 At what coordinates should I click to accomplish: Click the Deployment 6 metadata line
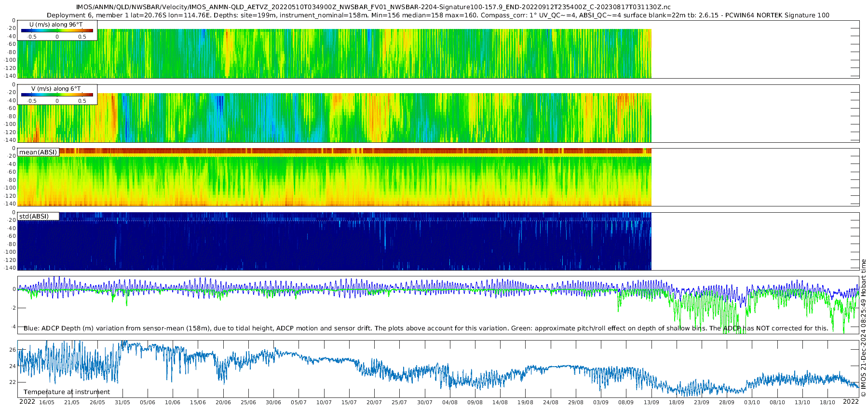coord(438,15)
